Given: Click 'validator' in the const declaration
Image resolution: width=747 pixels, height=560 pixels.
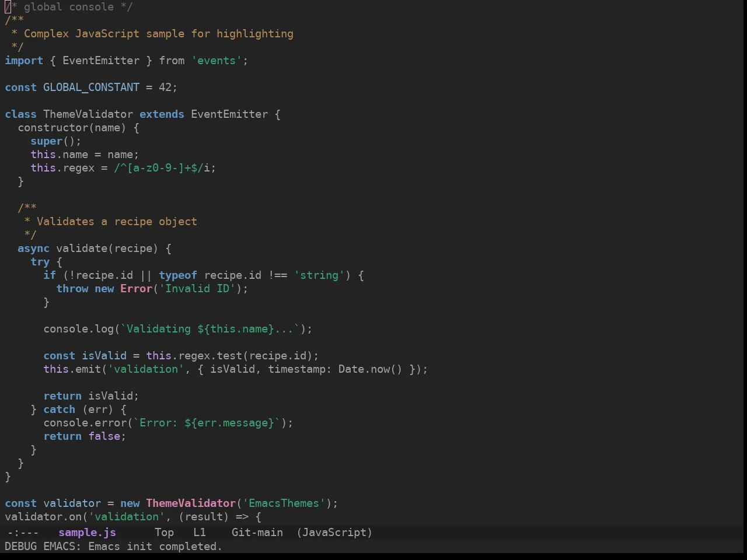Looking at the screenshot, I should tap(72, 503).
